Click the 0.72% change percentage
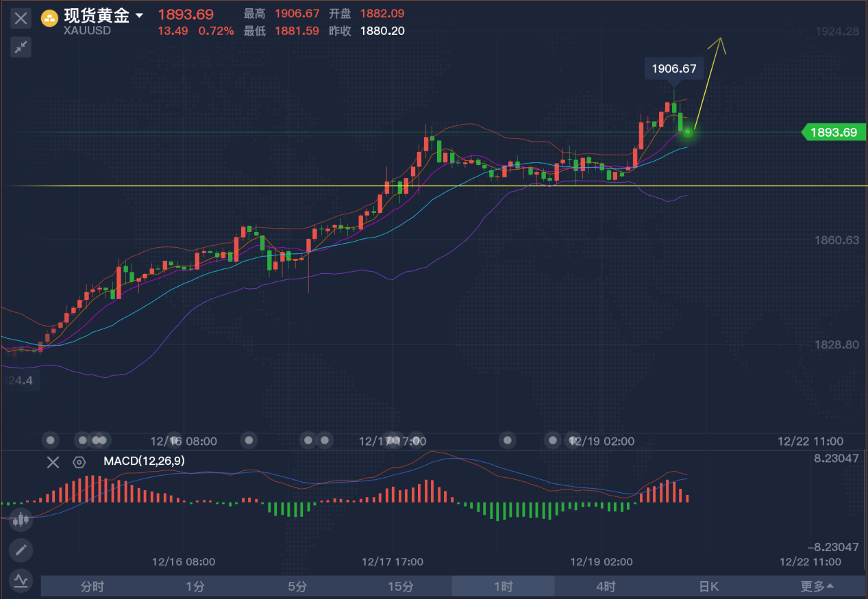Image resolution: width=868 pixels, height=599 pixels. click(x=216, y=31)
